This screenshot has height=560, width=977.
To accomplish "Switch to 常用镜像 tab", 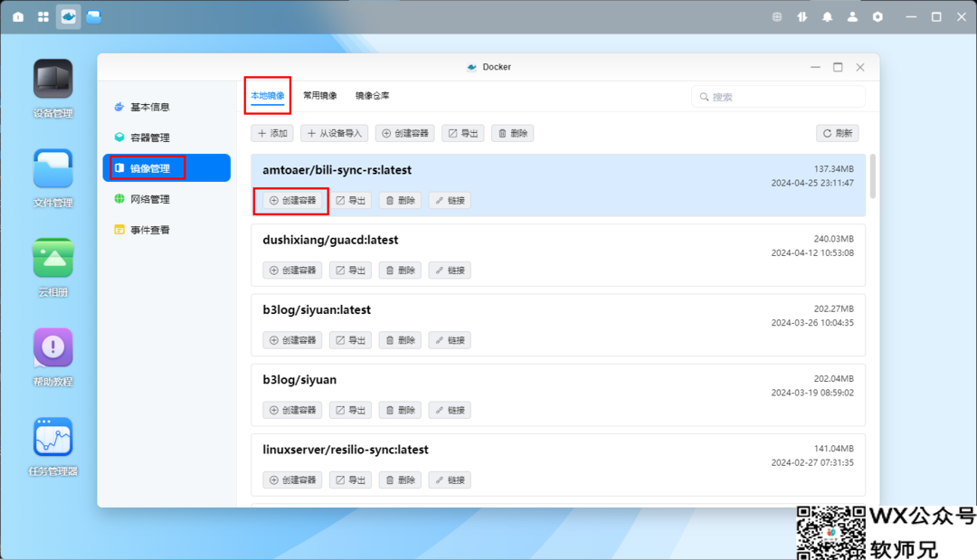I will [x=320, y=96].
